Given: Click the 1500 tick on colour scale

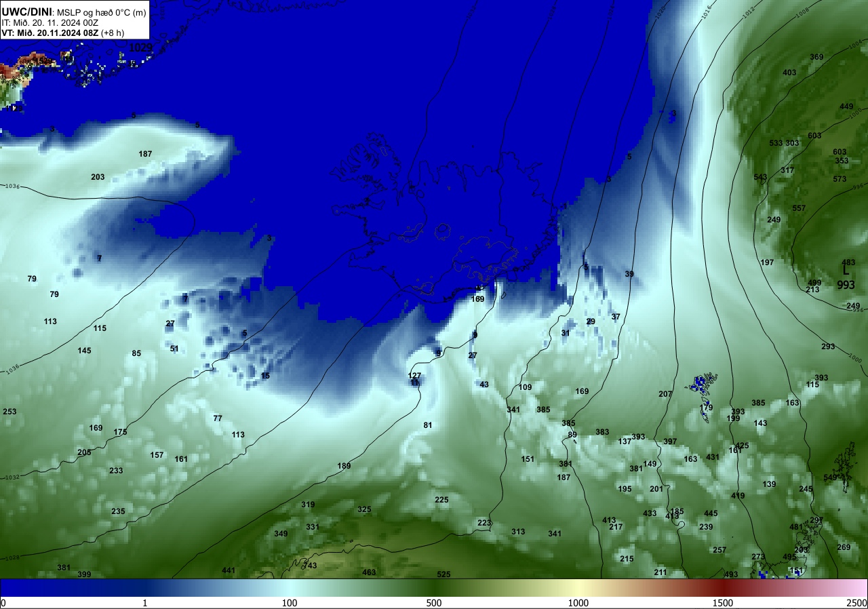Looking at the screenshot, I should click(723, 603).
